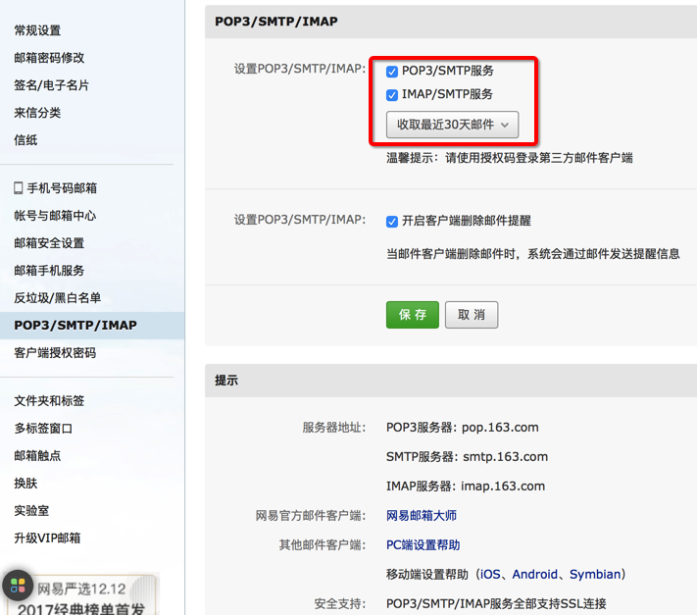The height and width of the screenshot is (616, 697).
Task: Open 邮箱安全设置 page
Action: [x=49, y=243]
